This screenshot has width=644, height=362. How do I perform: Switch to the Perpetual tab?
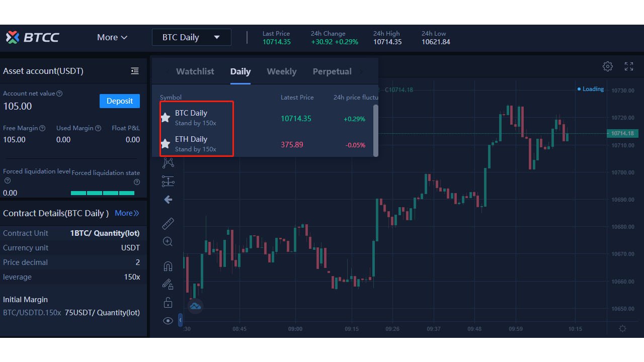click(332, 71)
